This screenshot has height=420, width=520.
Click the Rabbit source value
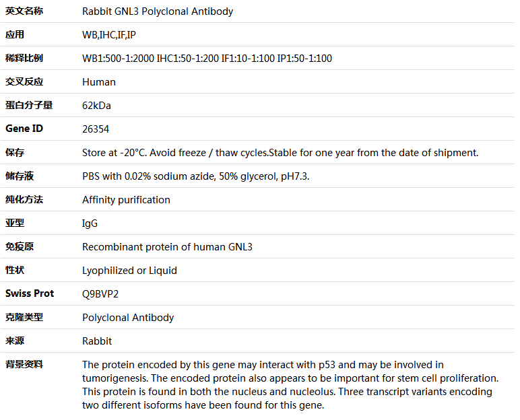tap(97, 341)
